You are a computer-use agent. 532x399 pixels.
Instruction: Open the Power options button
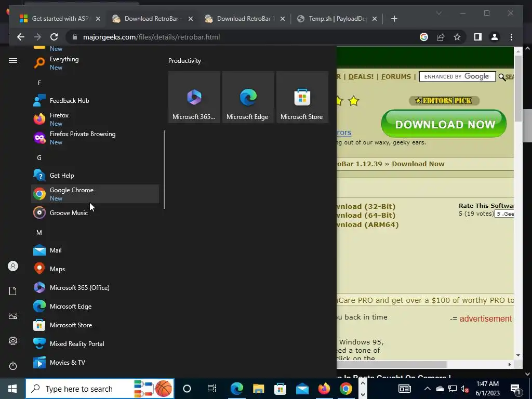tap(13, 366)
